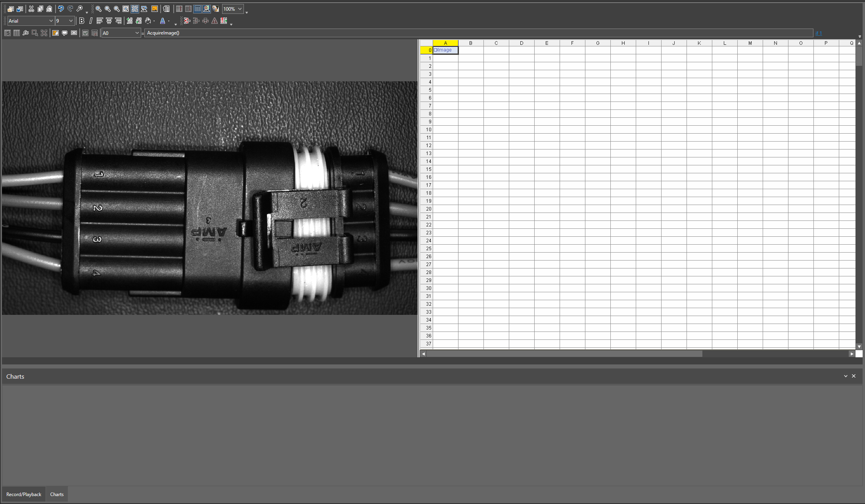Open the Insert Function (fx) dialog
865x504 pixels.
[26, 33]
